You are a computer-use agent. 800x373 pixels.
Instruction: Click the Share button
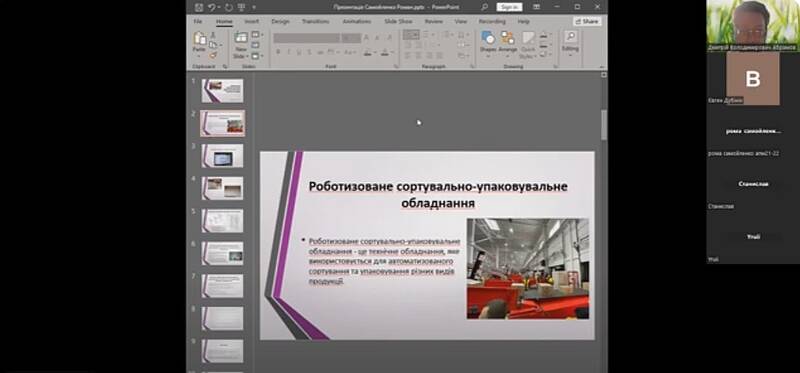point(587,21)
